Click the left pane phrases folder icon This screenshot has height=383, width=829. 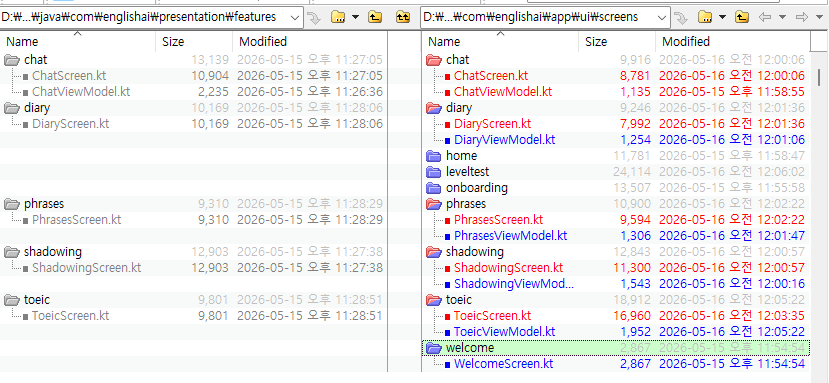coord(11,204)
